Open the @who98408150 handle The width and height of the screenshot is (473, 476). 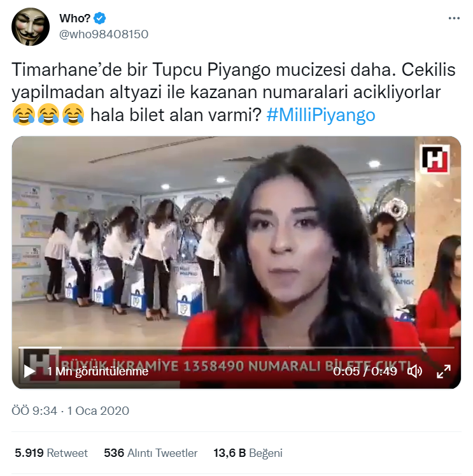pyautogui.click(x=104, y=34)
